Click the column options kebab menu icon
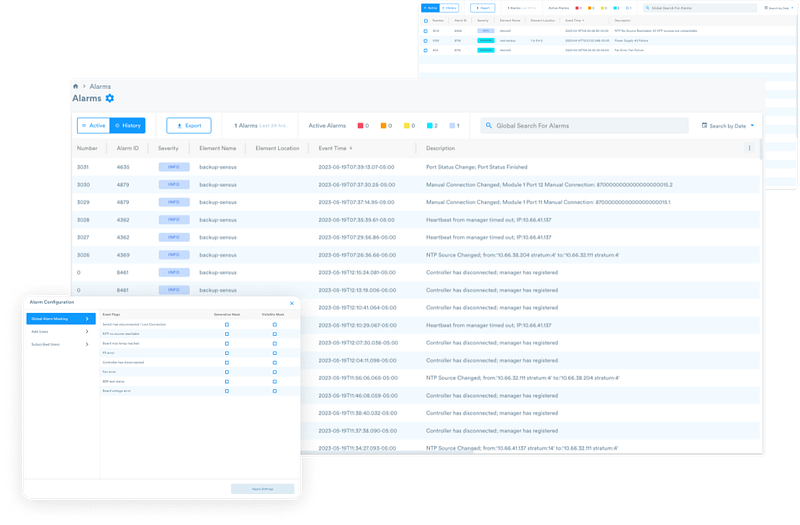The image size is (800, 525). coord(749,148)
